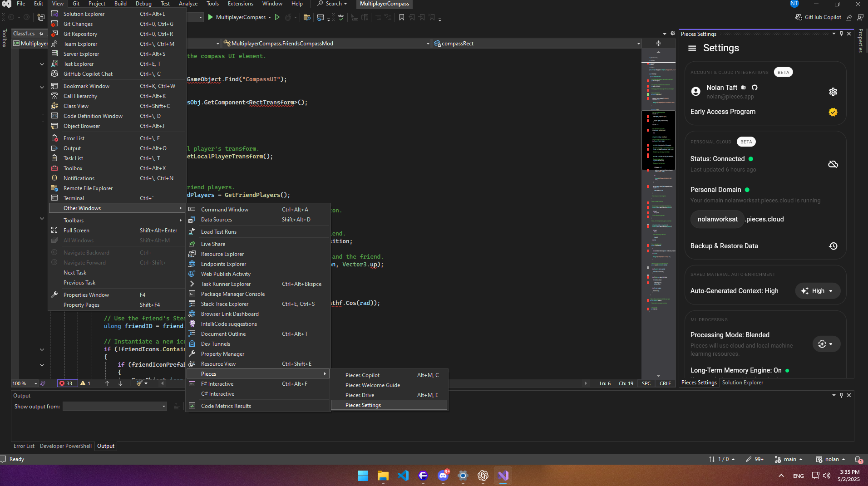Click the NT account avatar
Image resolution: width=868 pixels, height=486 pixels.
(794, 4)
